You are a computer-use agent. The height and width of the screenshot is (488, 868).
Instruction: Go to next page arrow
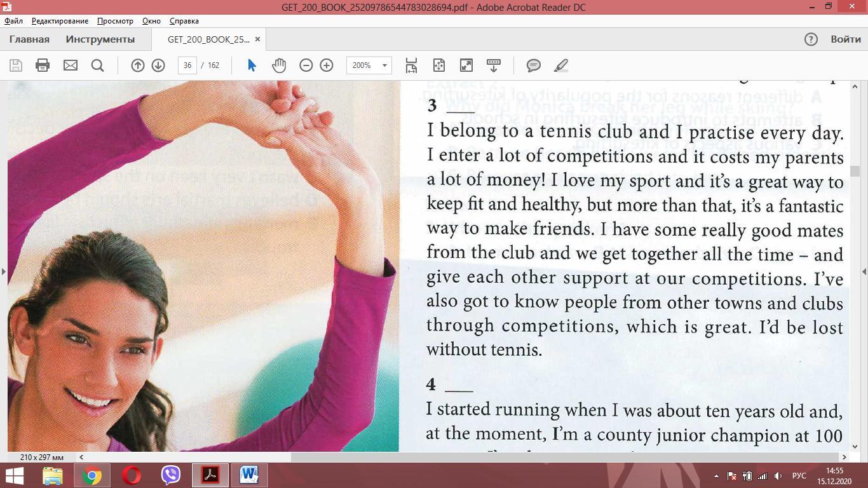pyautogui.click(x=158, y=65)
